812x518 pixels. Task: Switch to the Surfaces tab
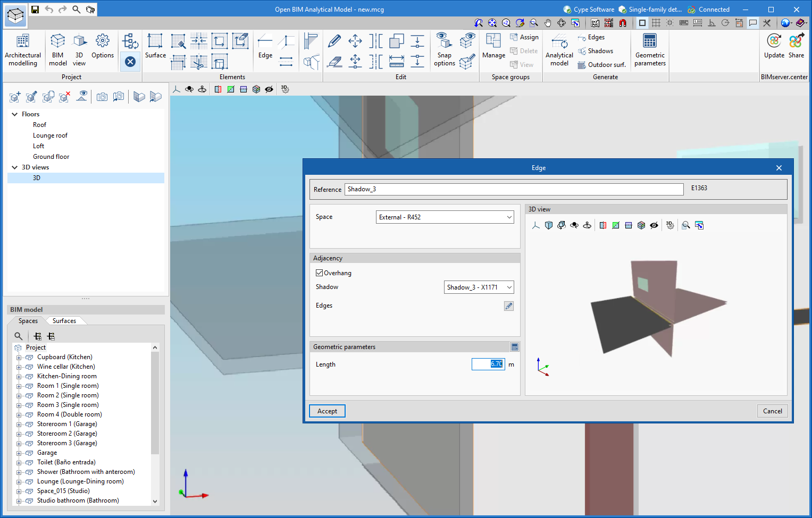coord(65,320)
